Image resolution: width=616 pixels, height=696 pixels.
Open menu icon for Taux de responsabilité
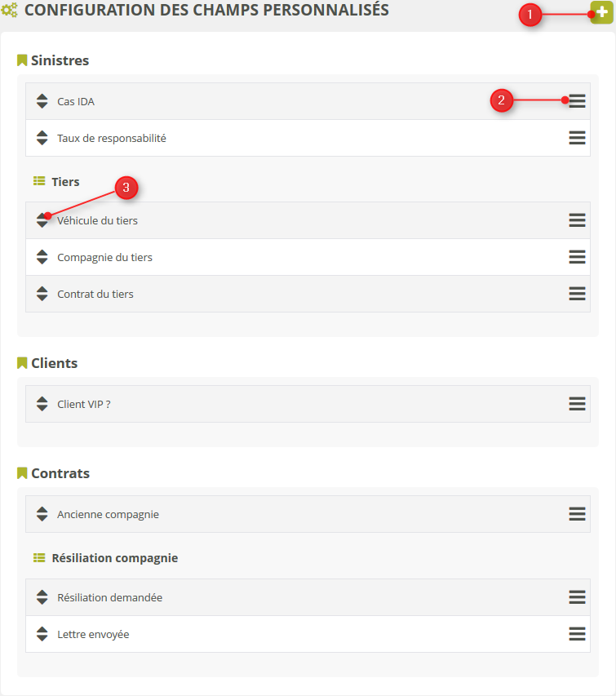pos(577,138)
